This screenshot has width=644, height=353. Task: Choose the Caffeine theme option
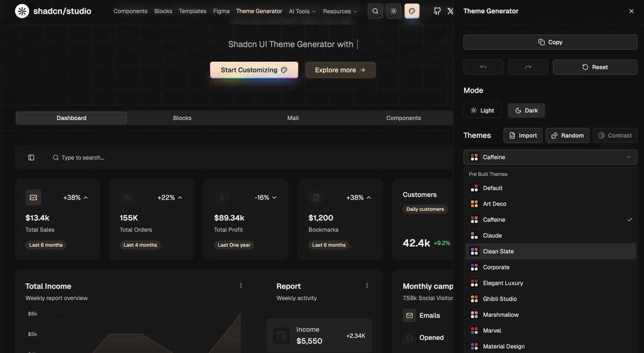(551, 219)
